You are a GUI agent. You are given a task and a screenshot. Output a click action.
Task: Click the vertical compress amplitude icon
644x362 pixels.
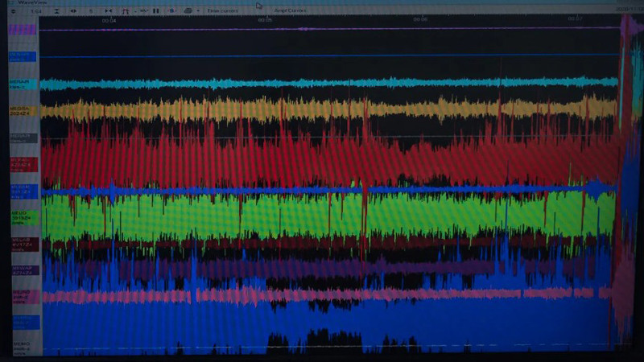[x=56, y=11]
